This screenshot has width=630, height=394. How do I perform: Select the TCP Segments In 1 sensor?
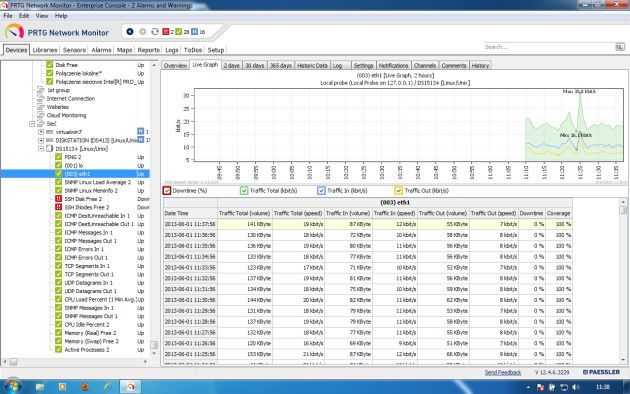click(87, 266)
